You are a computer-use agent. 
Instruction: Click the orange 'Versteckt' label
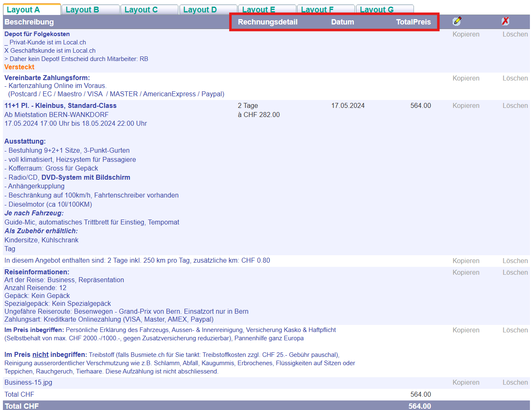click(x=20, y=67)
